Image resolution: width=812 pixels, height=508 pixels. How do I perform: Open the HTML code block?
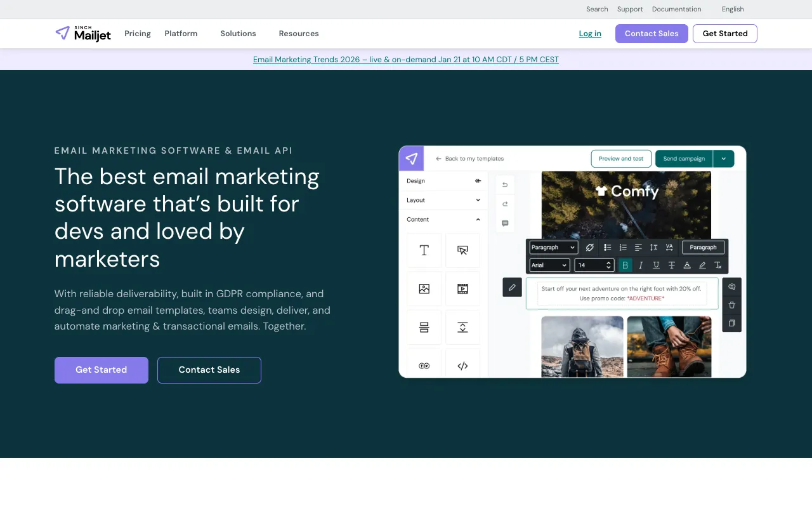tap(462, 364)
